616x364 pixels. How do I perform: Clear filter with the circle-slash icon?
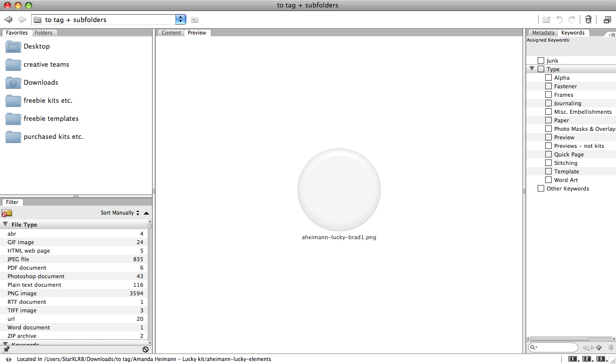[x=145, y=349]
